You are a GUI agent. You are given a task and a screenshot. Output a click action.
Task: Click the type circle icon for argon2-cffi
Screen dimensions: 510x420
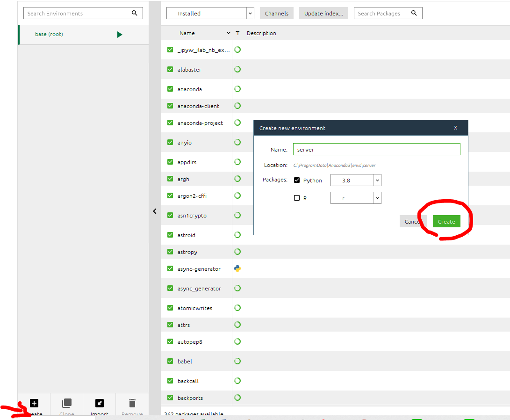pyautogui.click(x=237, y=196)
